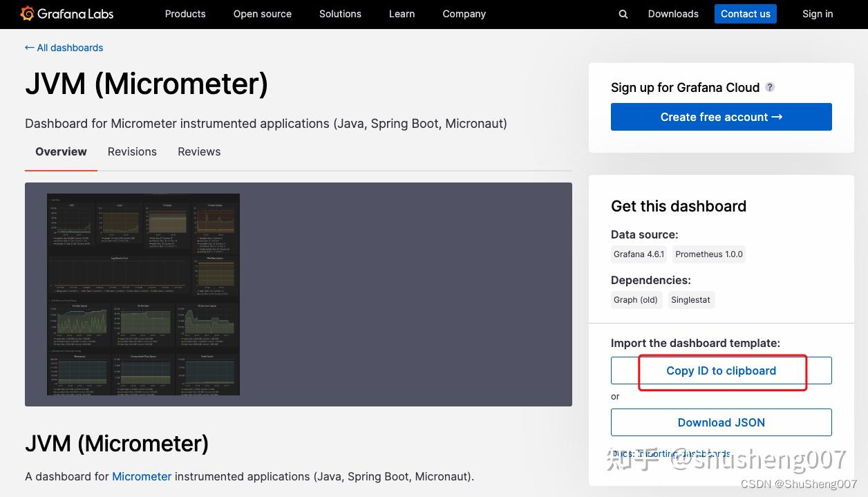Expand the Open source navigation menu
This screenshot has width=868, height=497.
coord(262,14)
